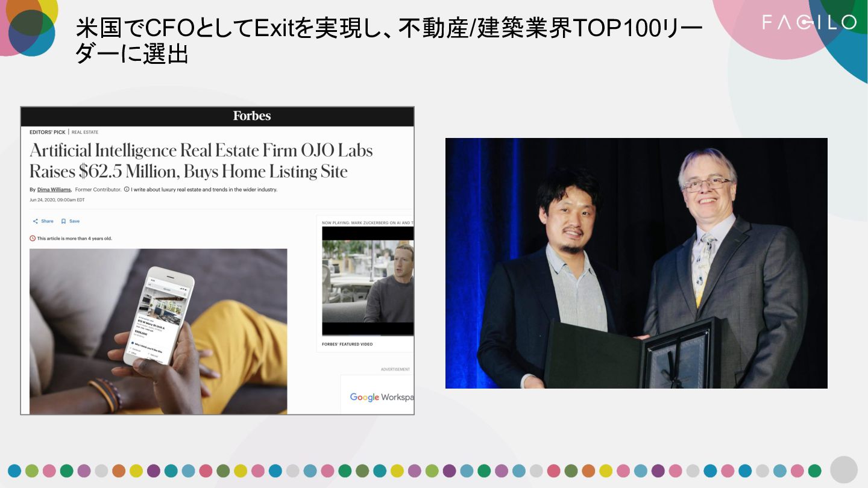The height and width of the screenshot is (488, 868).
Task: Click the 'I write about luxury real estate' bio text
Action: coord(204,189)
